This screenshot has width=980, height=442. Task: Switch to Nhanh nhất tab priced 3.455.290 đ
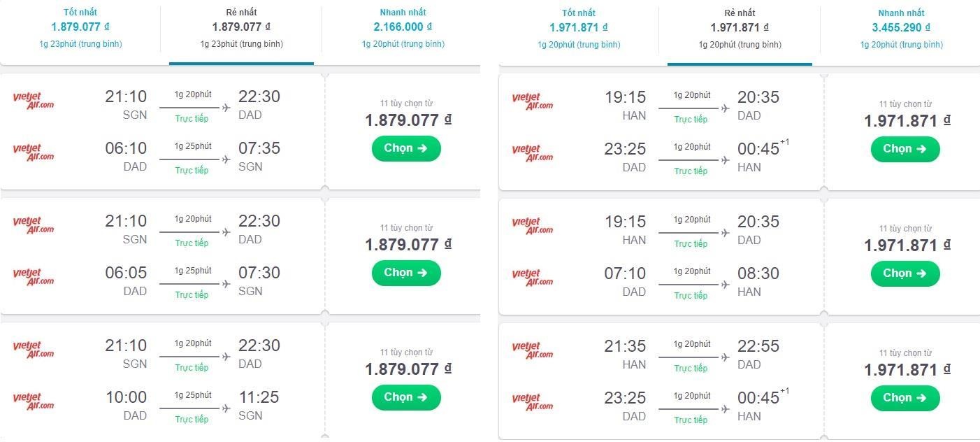tap(901, 29)
